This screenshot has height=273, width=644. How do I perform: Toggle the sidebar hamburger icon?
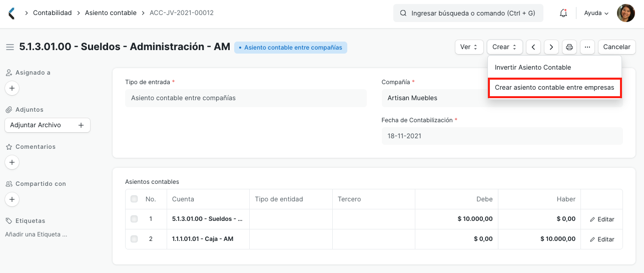tap(10, 47)
